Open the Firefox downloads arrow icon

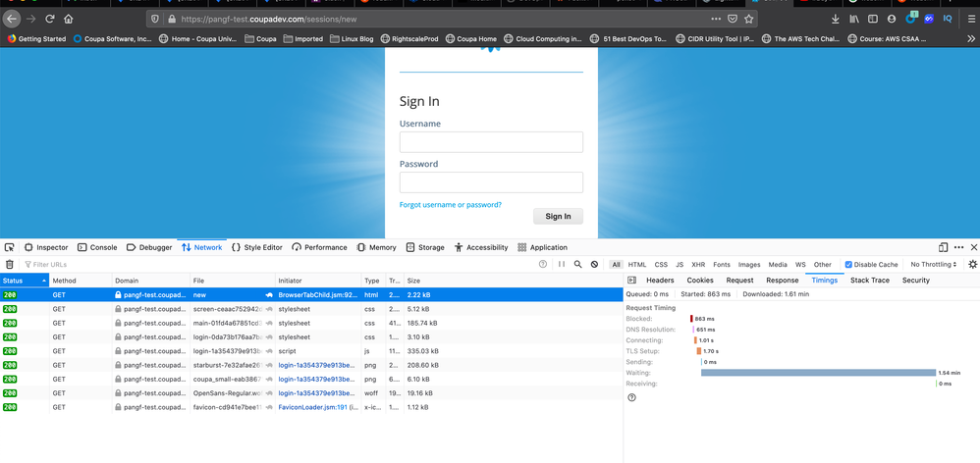pyautogui.click(x=835, y=19)
